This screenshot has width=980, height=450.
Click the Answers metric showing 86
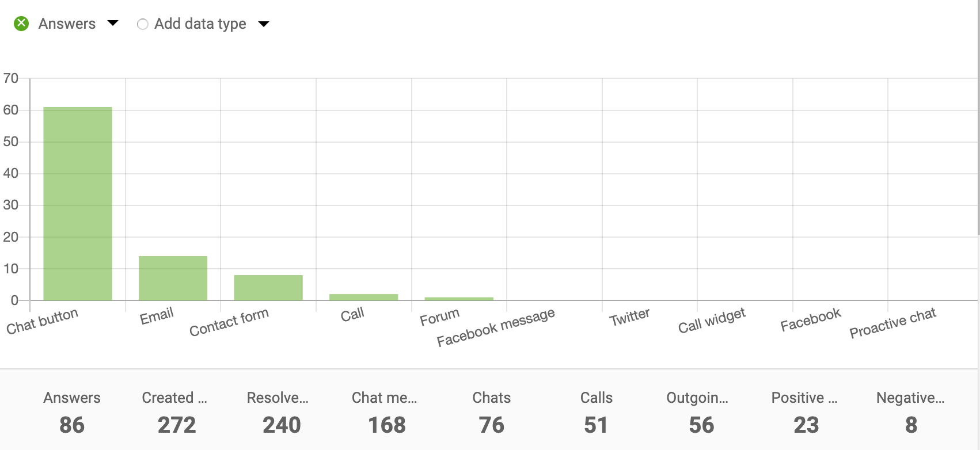click(x=71, y=411)
